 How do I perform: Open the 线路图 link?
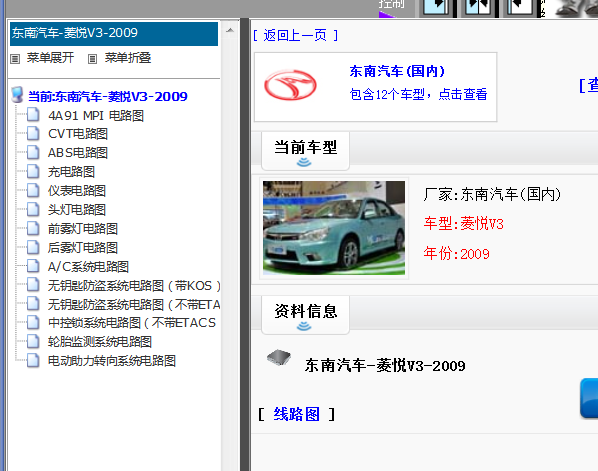pos(296,414)
